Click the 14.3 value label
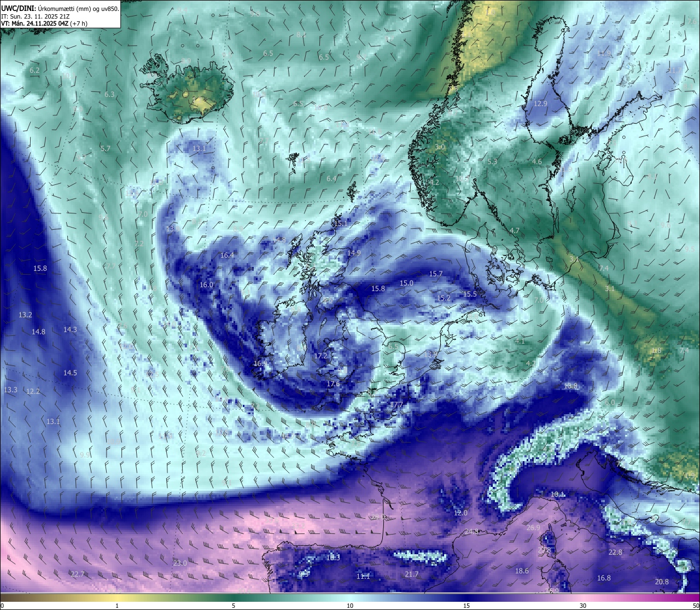Viewport: 700px width, 610px height. pos(70,330)
